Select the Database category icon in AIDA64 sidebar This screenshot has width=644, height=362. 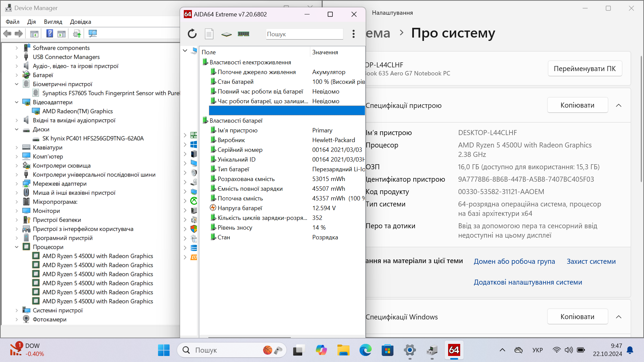194,248
